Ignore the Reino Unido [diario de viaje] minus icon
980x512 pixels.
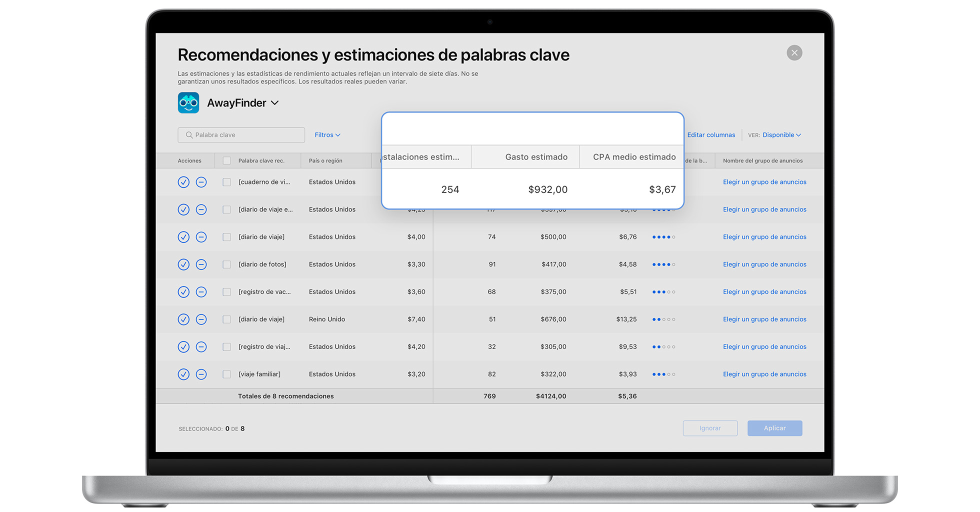[x=201, y=319]
